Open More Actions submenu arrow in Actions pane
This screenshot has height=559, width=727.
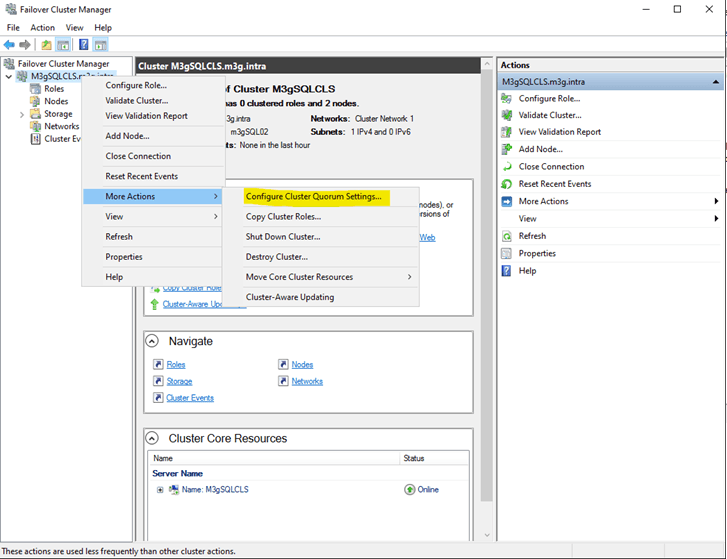point(716,201)
